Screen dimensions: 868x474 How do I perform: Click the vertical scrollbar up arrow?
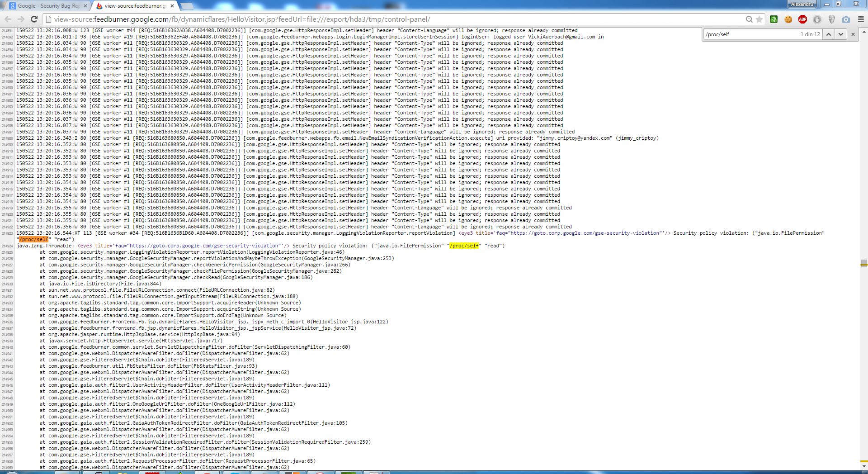coord(864,32)
